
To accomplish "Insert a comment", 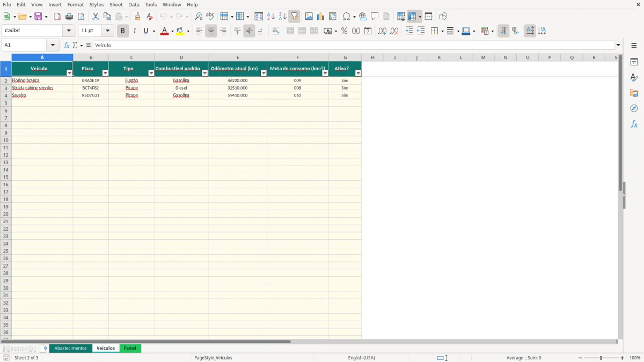I will pyautogui.click(x=375, y=17).
